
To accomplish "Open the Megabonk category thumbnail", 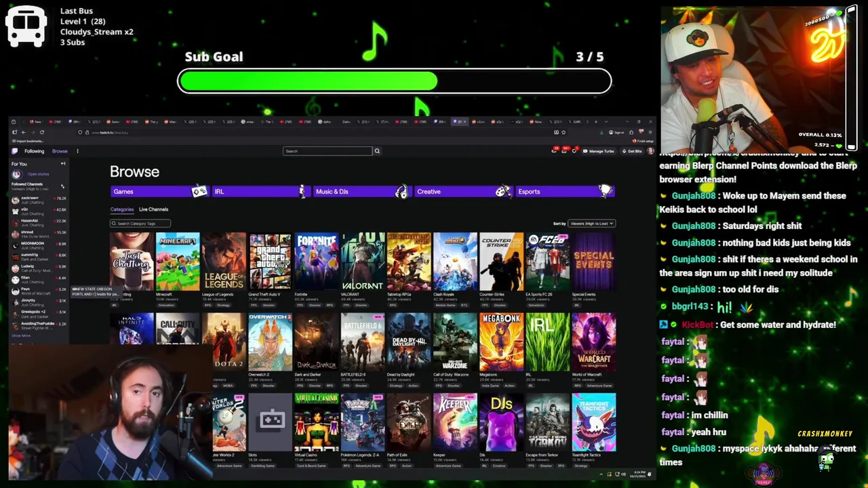I will click(501, 342).
